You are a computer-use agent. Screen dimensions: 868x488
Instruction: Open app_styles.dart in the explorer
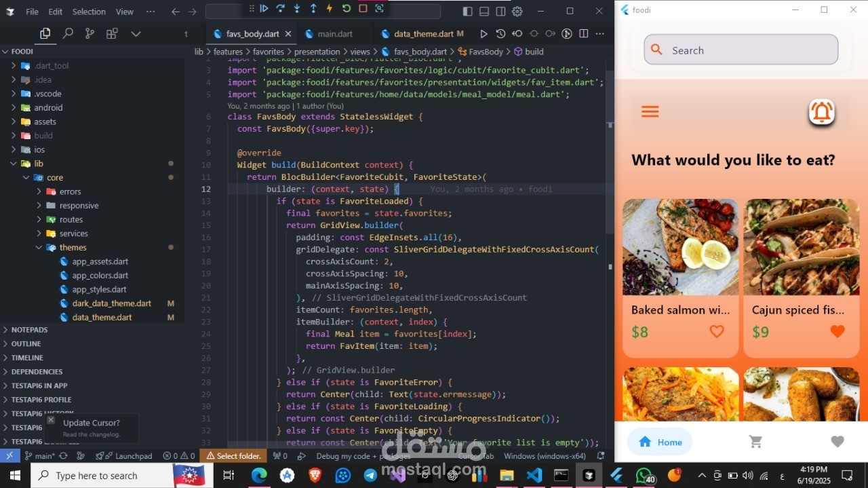tap(99, 289)
